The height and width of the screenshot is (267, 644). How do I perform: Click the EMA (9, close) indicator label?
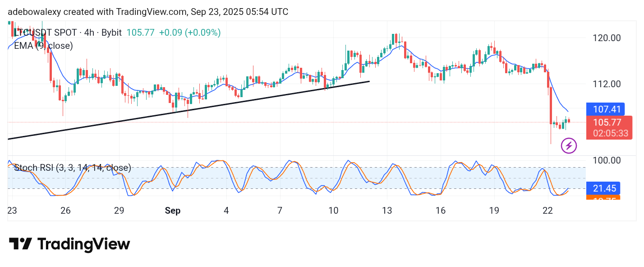[43, 46]
